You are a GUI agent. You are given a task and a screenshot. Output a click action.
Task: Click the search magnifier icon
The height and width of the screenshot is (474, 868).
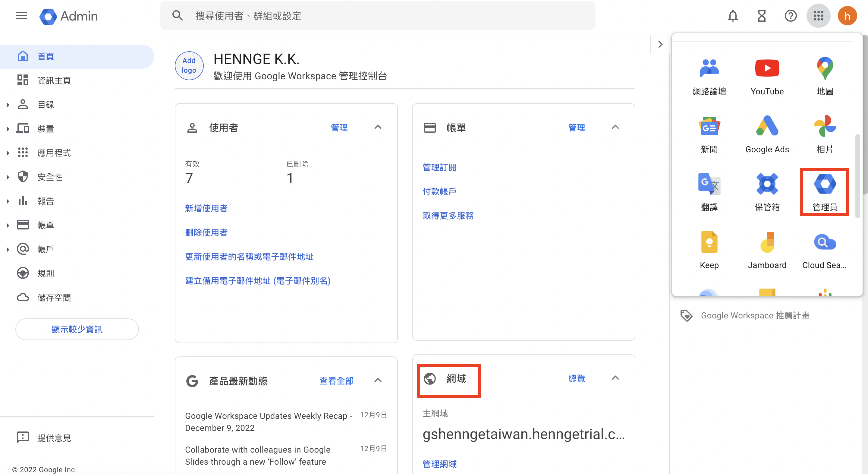(x=178, y=16)
